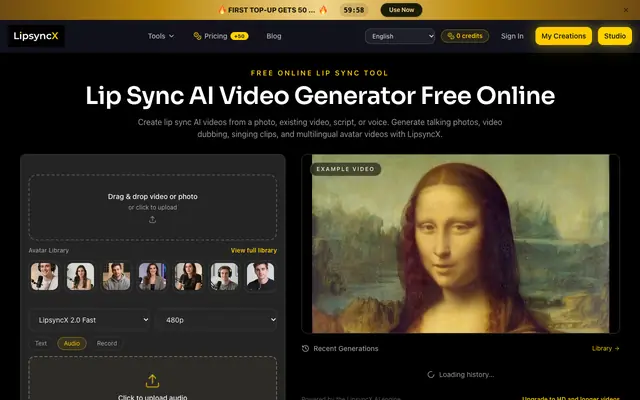The width and height of the screenshot is (640, 400).
Task: Click the Avatar Library label
Action: point(49,250)
